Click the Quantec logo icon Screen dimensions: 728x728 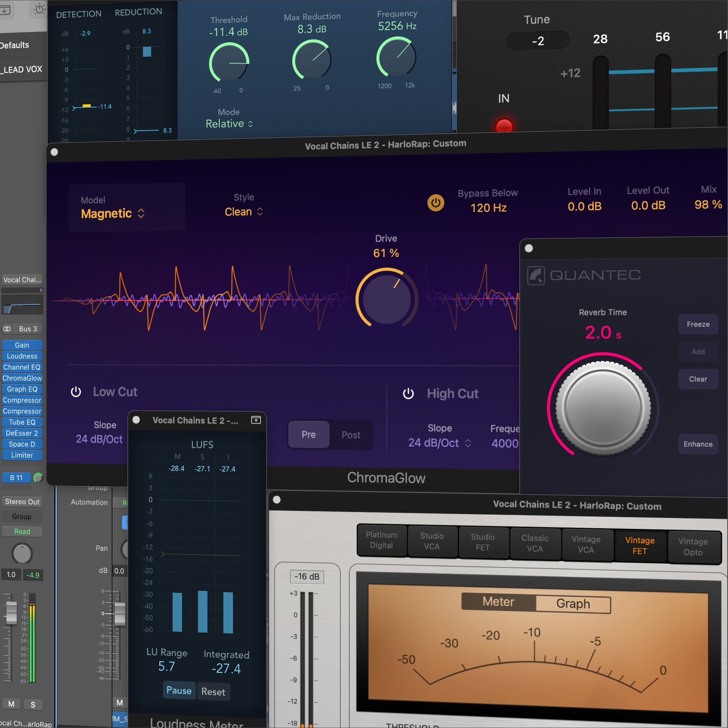pos(536,275)
